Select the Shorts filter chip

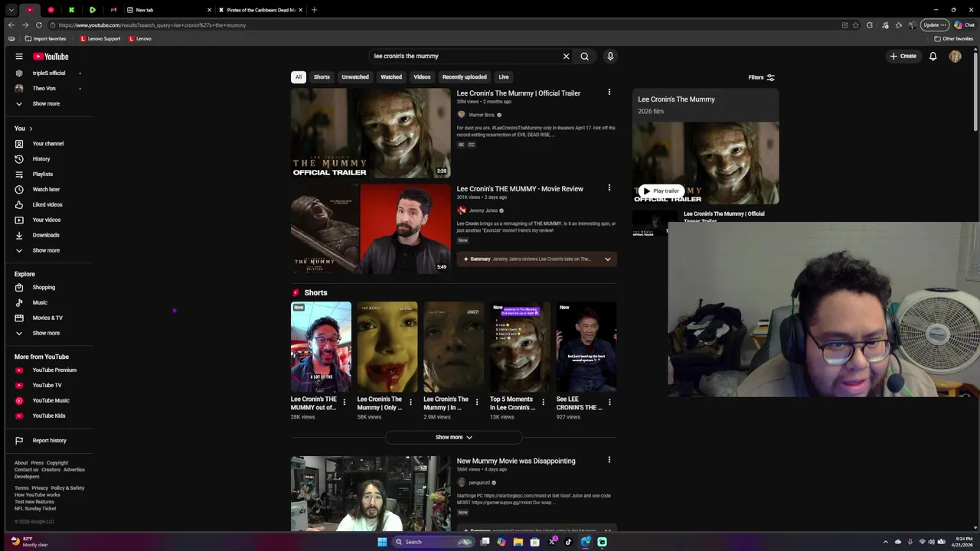(322, 77)
